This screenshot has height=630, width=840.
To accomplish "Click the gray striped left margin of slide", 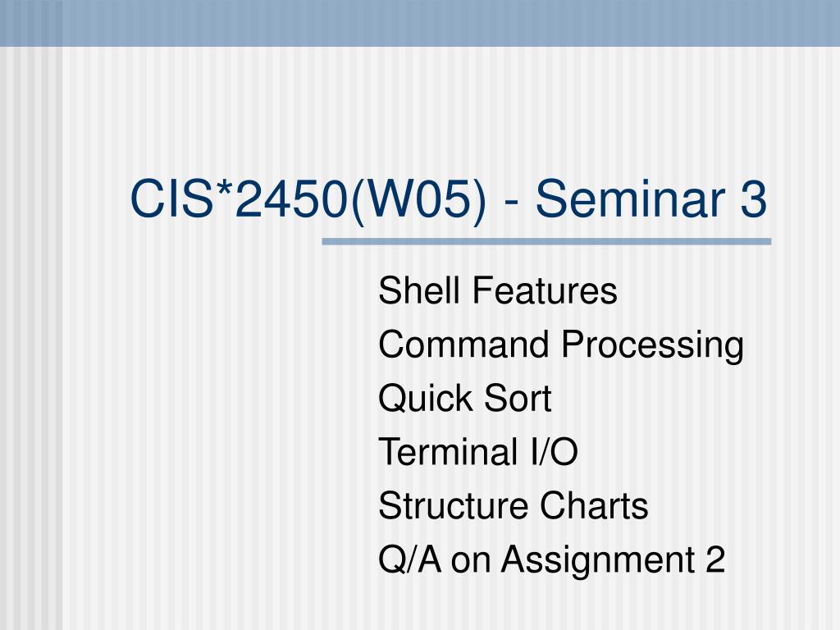I will coord(31,337).
